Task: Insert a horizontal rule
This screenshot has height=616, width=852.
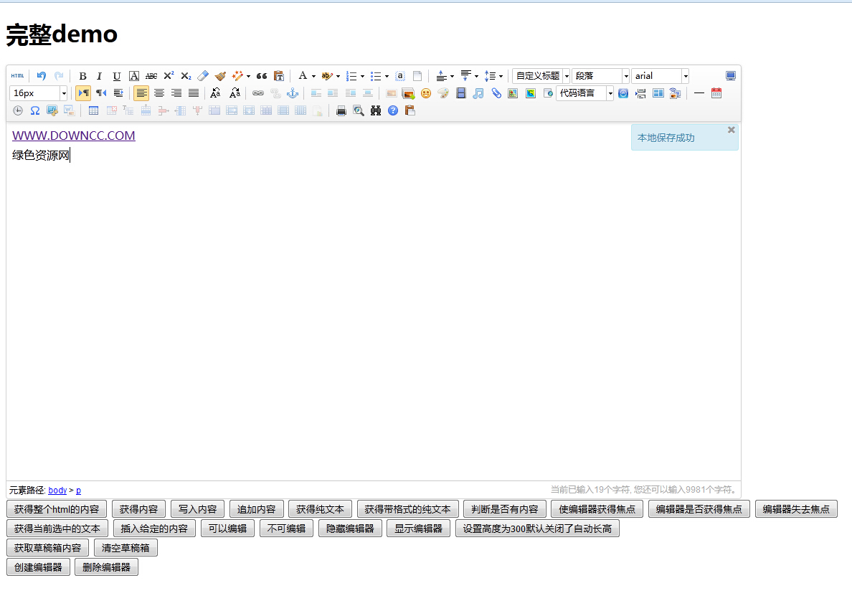Action: point(699,93)
